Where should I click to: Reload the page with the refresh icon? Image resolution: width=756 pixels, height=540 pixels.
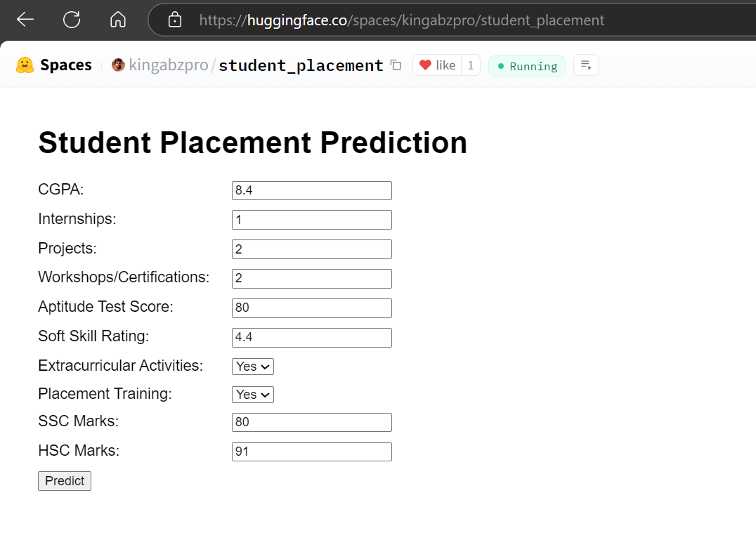pos(72,20)
